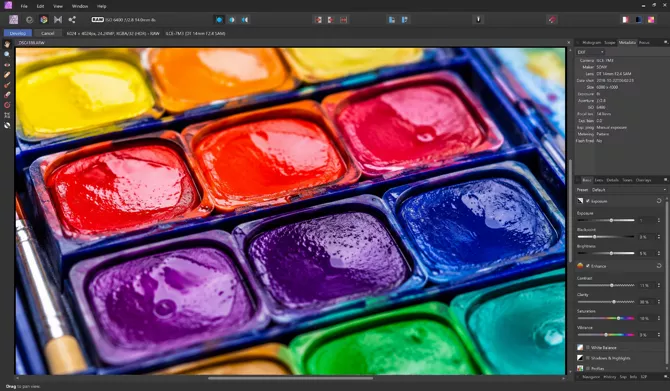The image size is (670, 391).
Task: Open the File menu
Action: click(x=24, y=6)
